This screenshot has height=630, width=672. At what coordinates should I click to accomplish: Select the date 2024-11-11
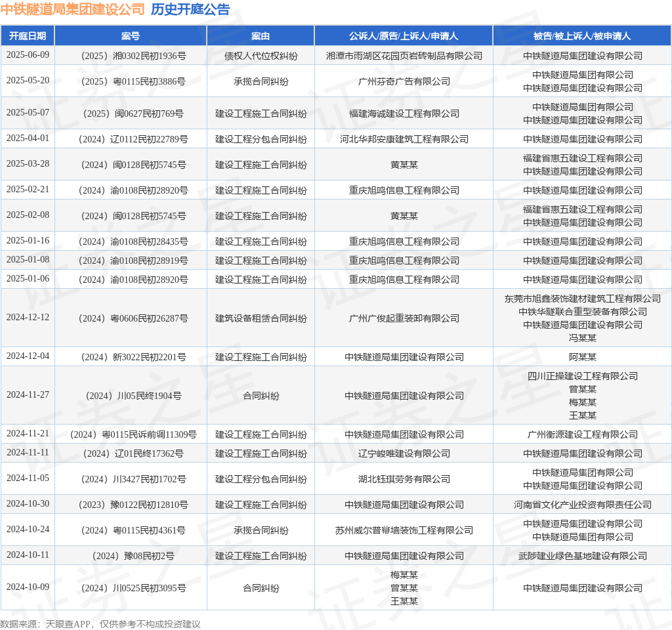[28, 453]
